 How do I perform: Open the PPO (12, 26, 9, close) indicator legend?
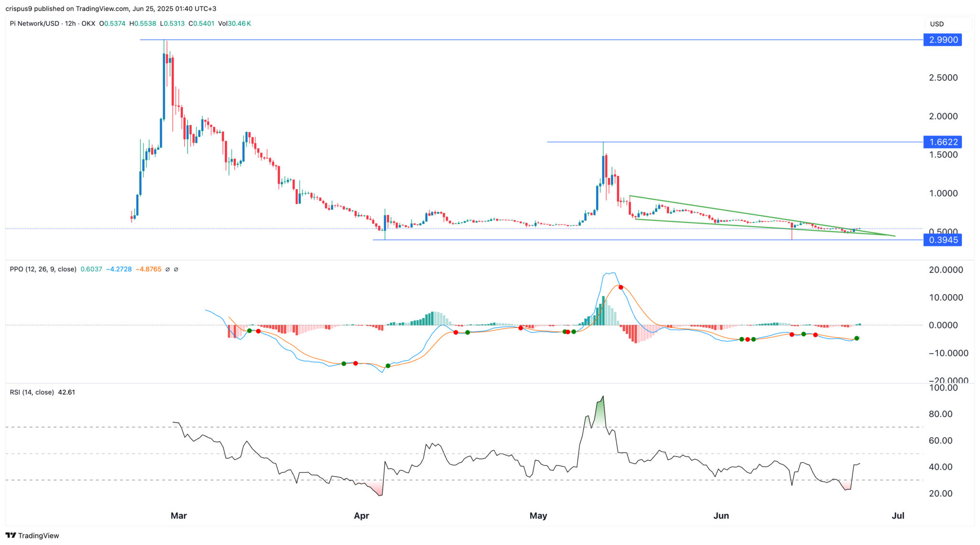click(43, 269)
